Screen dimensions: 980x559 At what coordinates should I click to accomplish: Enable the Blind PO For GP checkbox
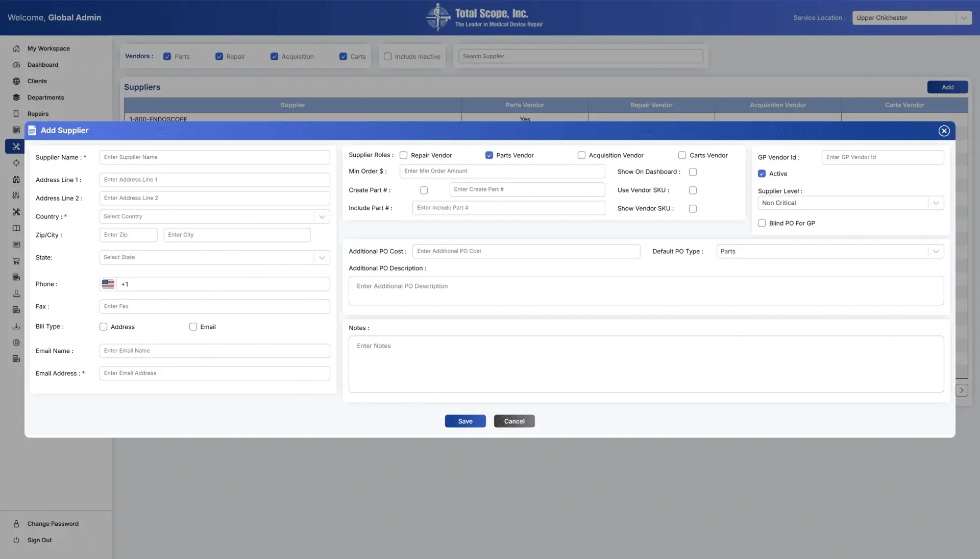pyautogui.click(x=762, y=223)
